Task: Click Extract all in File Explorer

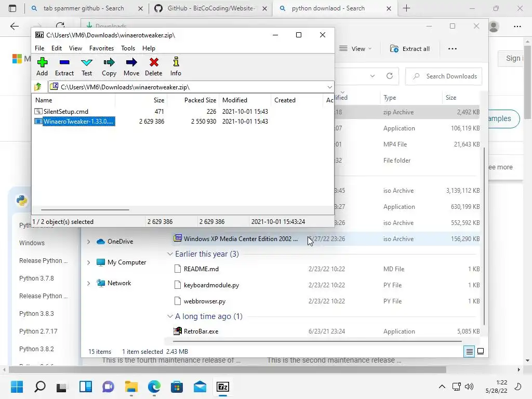Action: tap(410, 49)
